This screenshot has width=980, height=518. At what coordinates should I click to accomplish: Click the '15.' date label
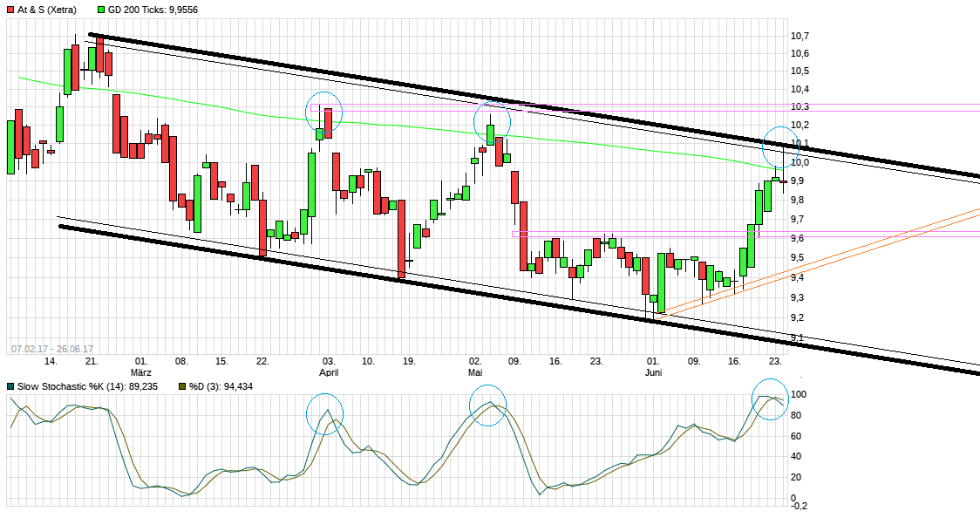(x=221, y=362)
